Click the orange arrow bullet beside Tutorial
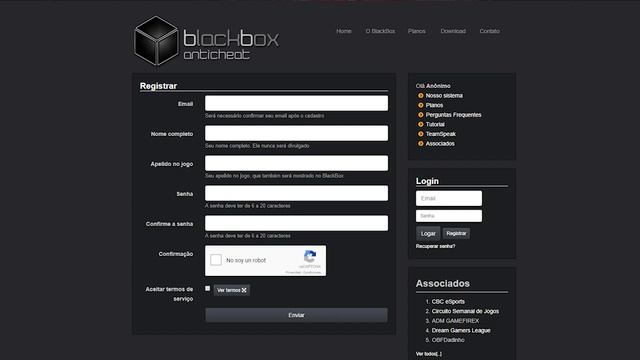The width and height of the screenshot is (640, 360). click(420, 124)
